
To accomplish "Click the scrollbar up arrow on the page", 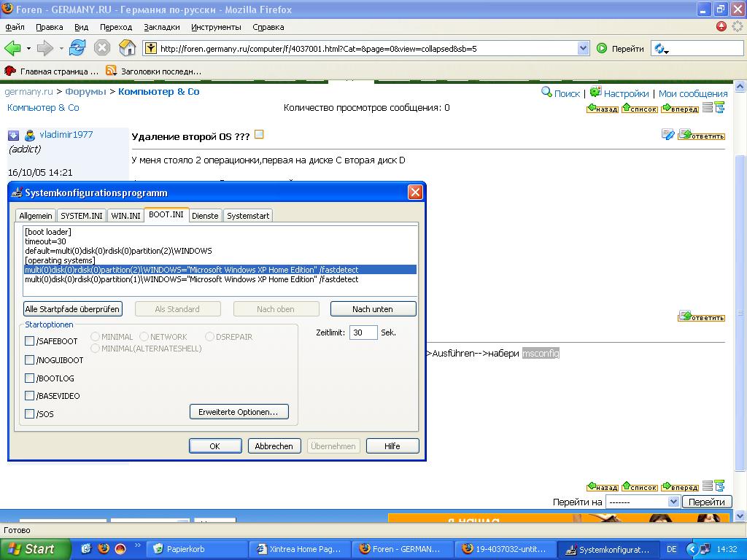I will point(740,87).
